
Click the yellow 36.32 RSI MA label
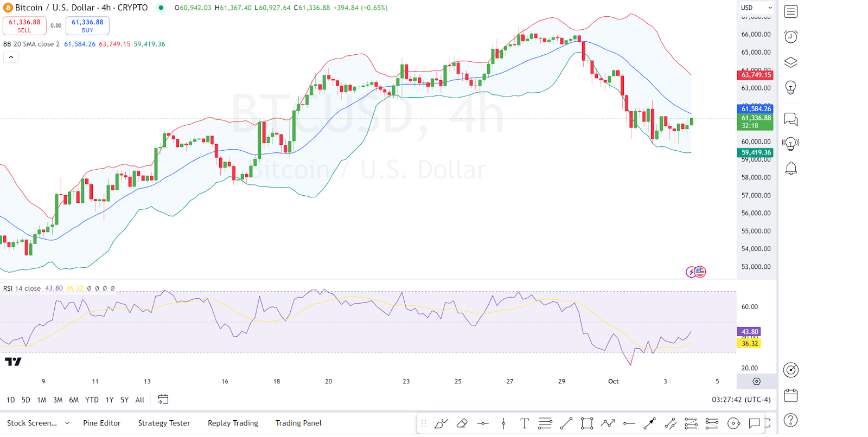pyautogui.click(x=749, y=343)
